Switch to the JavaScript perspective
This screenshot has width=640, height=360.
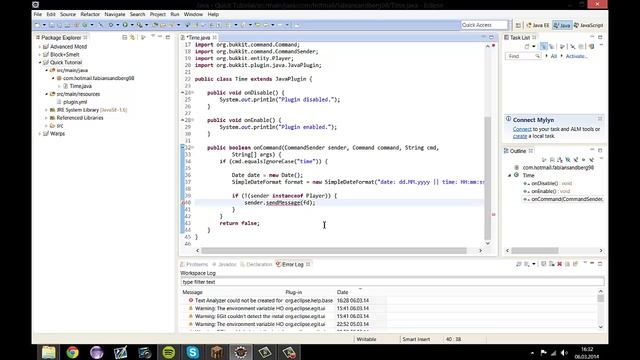tap(588, 25)
